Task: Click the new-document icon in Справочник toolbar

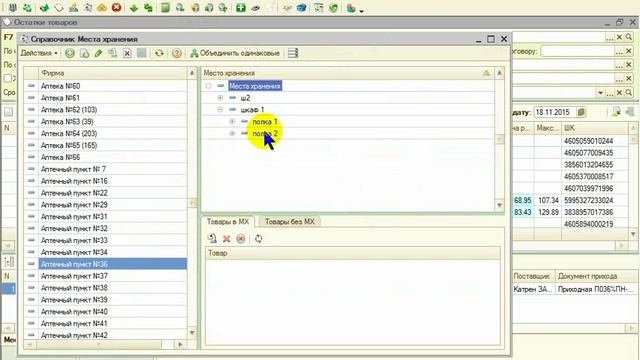Action: (84, 53)
